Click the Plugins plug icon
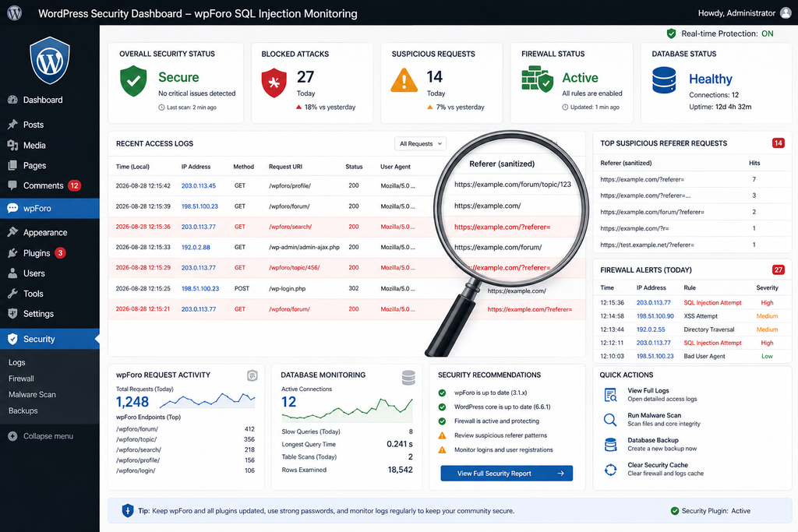This screenshot has height=532, width=798. pyautogui.click(x=12, y=253)
